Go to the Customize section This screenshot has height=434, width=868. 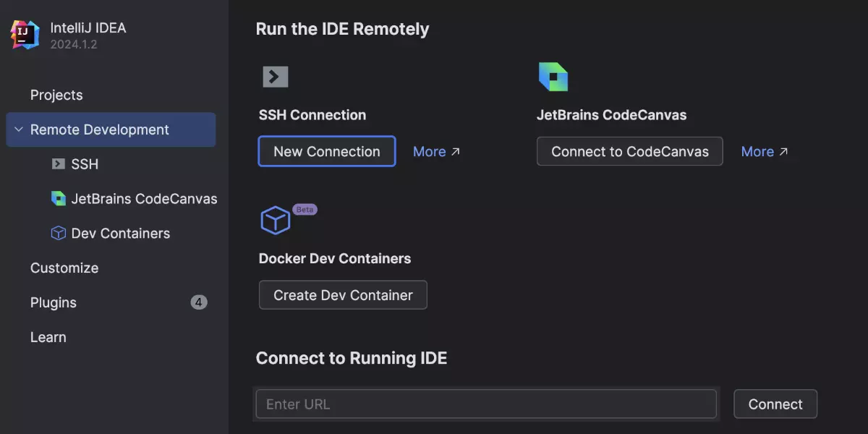point(64,268)
